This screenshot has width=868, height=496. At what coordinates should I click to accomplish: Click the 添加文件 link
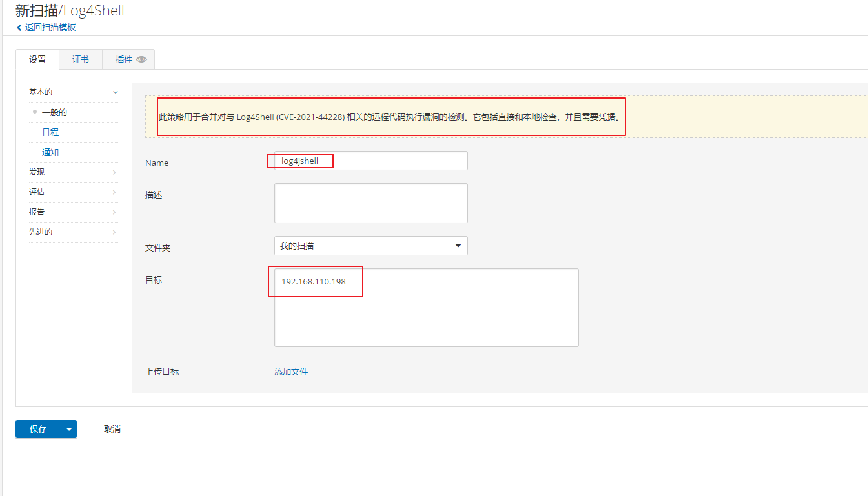[291, 372]
